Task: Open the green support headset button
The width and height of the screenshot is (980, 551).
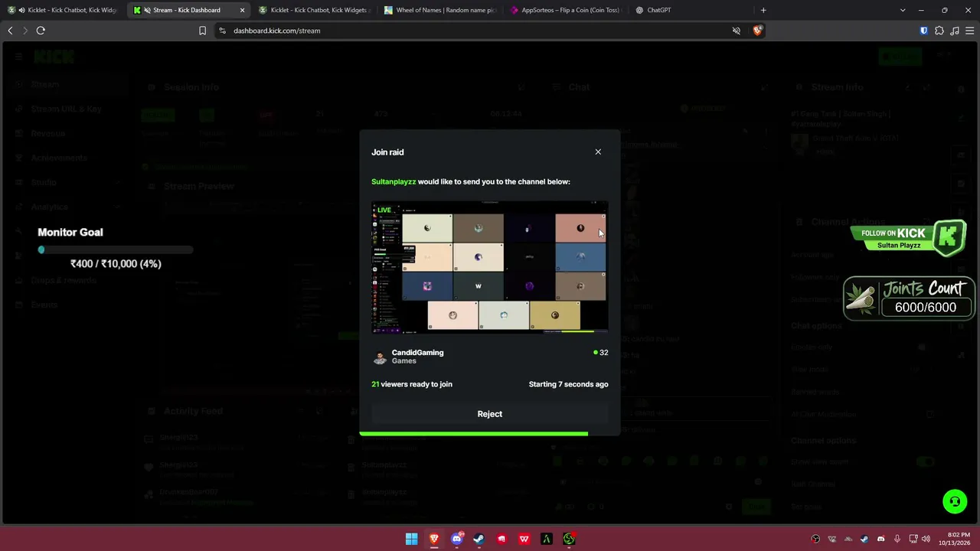Action: 955,502
